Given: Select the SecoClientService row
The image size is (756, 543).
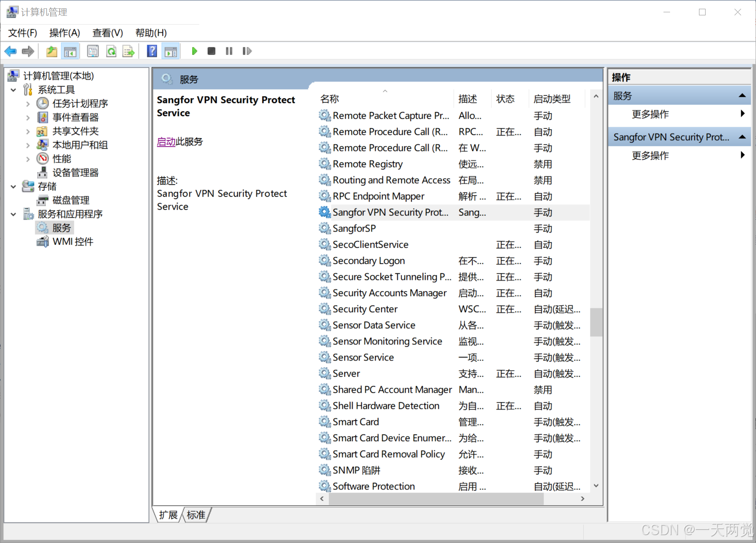Looking at the screenshot, I should point(453,245).
